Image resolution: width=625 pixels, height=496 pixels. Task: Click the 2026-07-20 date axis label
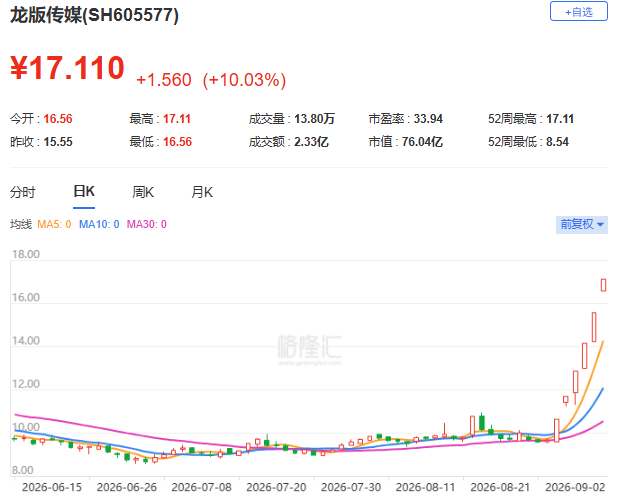(276, 487)
